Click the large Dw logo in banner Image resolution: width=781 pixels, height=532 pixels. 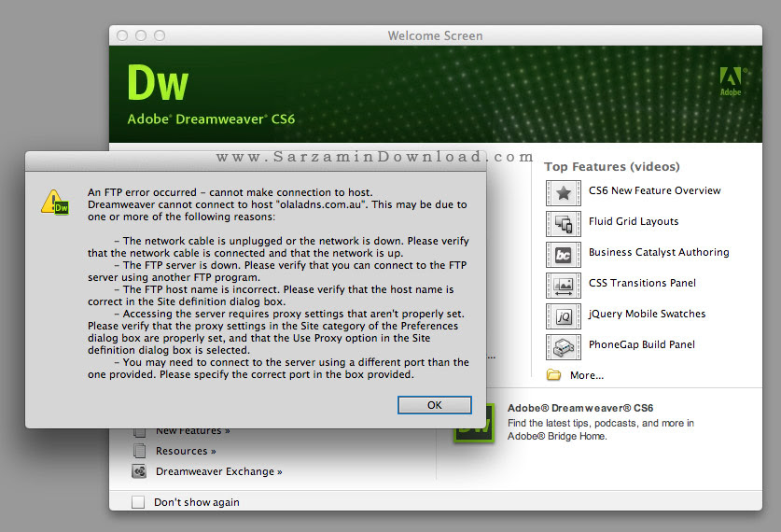point(158,83)
